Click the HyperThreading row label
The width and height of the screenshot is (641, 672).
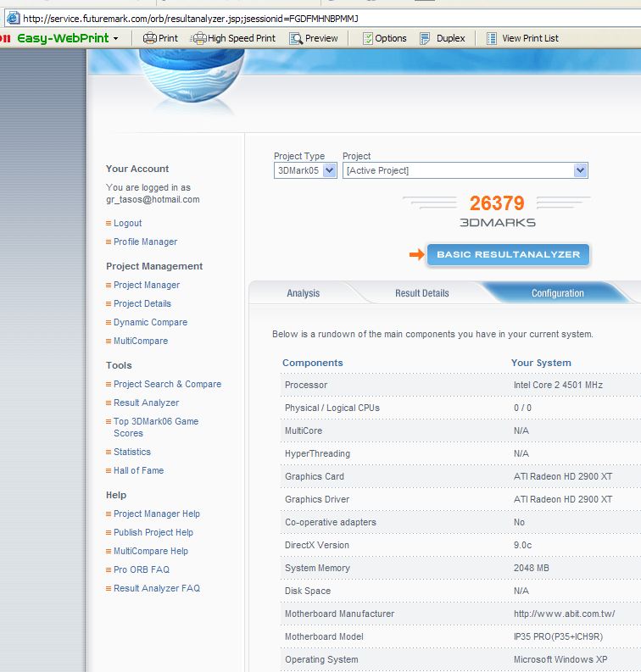click(317, 453)
